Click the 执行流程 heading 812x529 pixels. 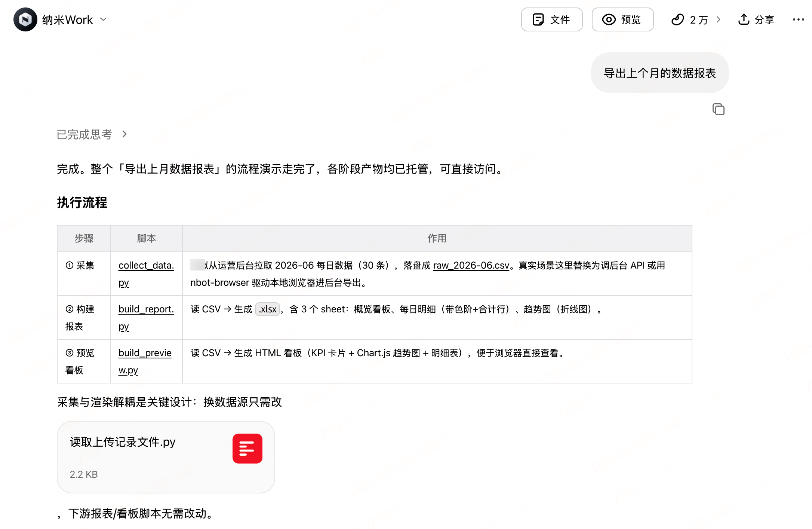pos(82,203)
